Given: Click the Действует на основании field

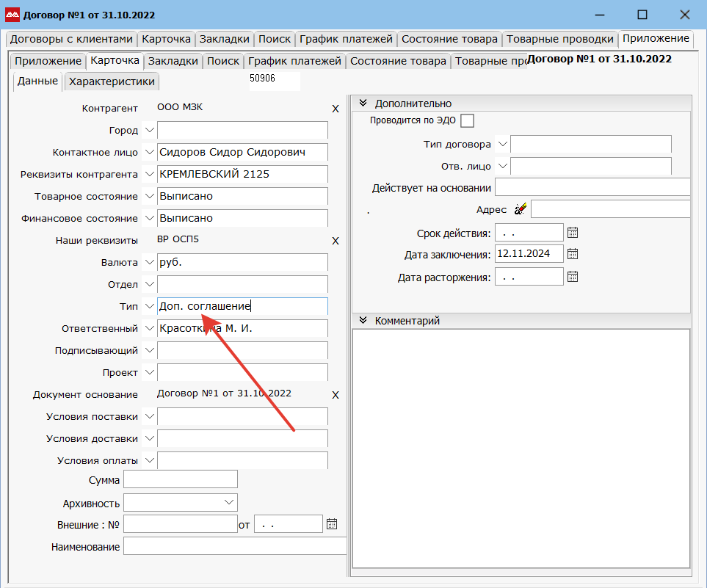Looking at the screenshot, I should click(592, 187).
